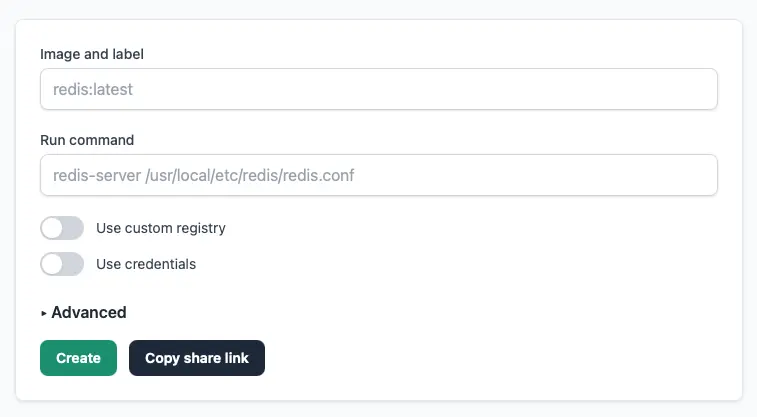Click the "Use custom registry" label text
757x417 pixels.
tap(160, 228)
